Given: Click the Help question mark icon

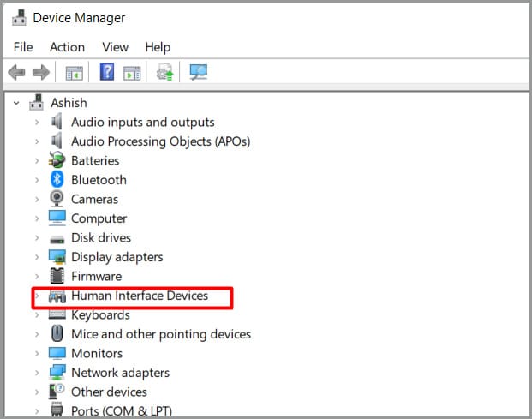Looking at the screenshot, I should 107,72.
